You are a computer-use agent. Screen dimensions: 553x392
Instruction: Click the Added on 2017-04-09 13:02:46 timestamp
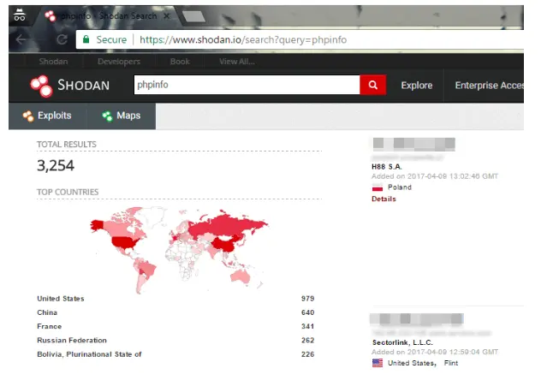[x=435, y=176]
